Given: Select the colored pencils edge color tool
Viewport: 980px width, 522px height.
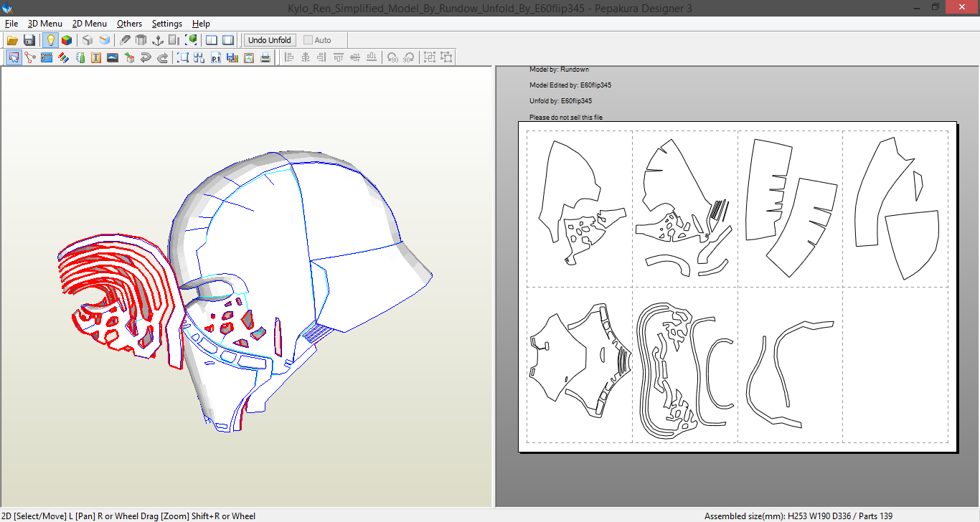Looking at the screenshot, I should [63, 57].
